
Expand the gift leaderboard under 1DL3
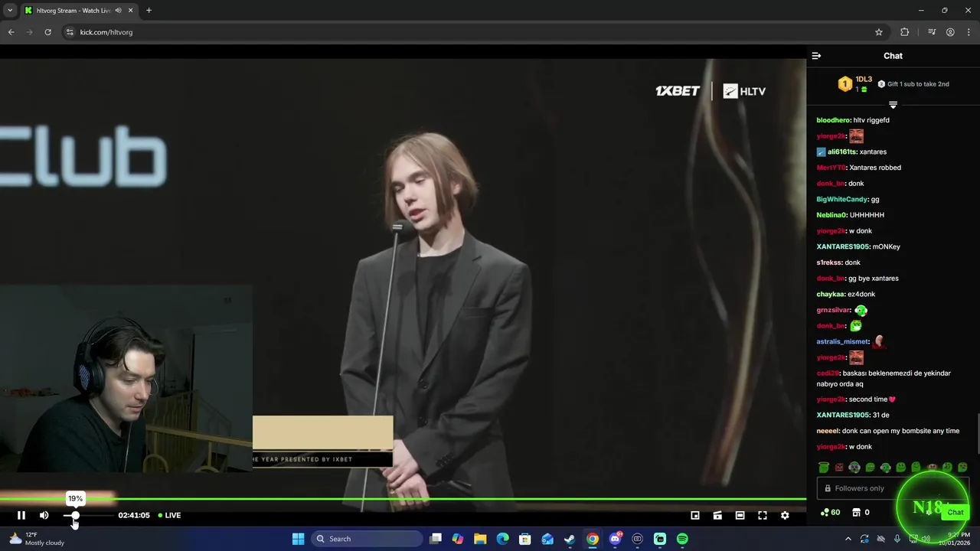tap(893, 104)
